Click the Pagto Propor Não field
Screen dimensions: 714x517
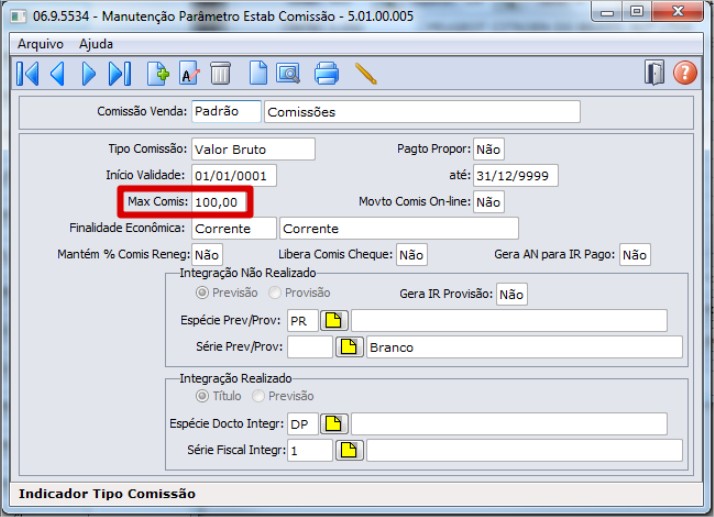point(489,149)
